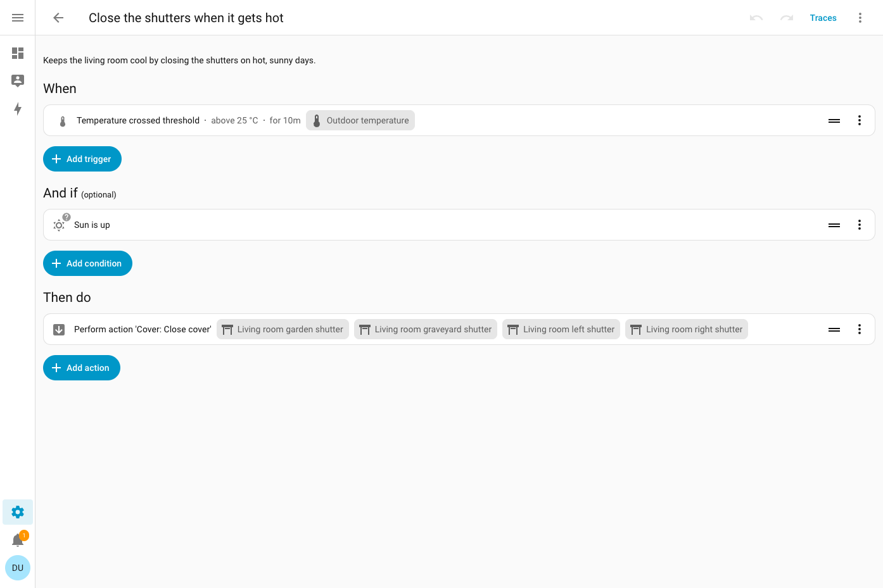Click the sun icon of the condition
883x588 pixels.
(59, 225)
